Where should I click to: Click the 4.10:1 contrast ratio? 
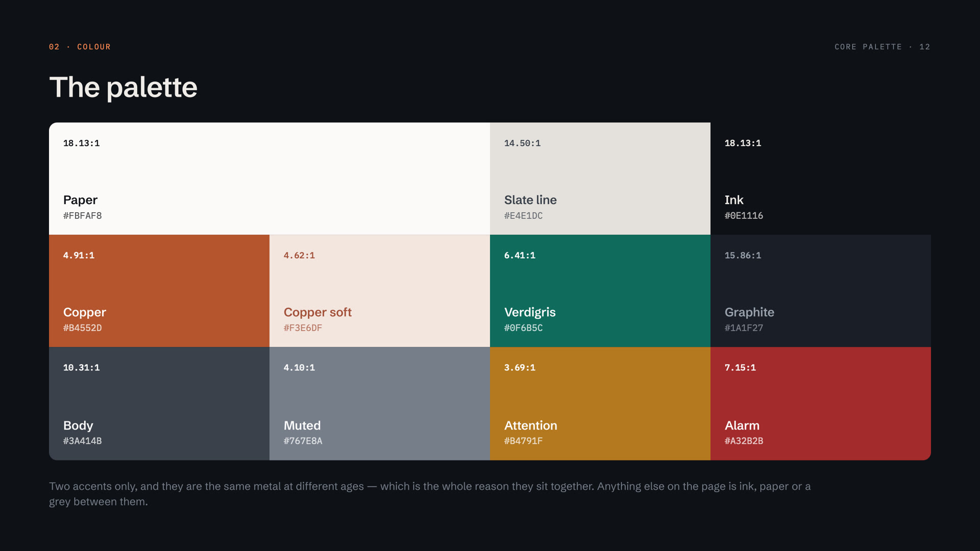(x=299, y=368)
